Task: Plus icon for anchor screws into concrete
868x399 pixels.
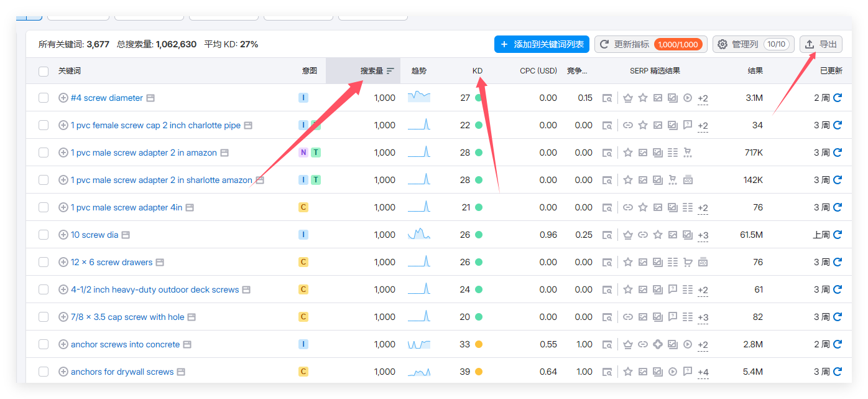Action: click(x=63, y=344)
